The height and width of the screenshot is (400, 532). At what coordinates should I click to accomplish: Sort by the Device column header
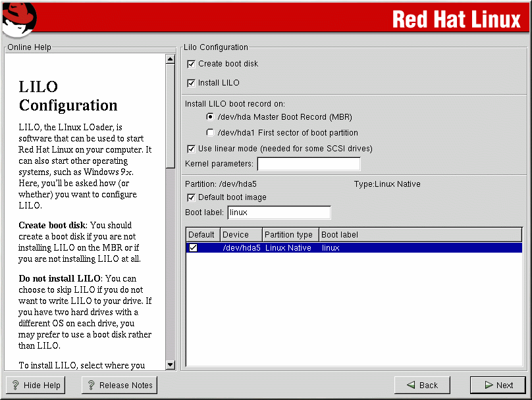[240, 235]
